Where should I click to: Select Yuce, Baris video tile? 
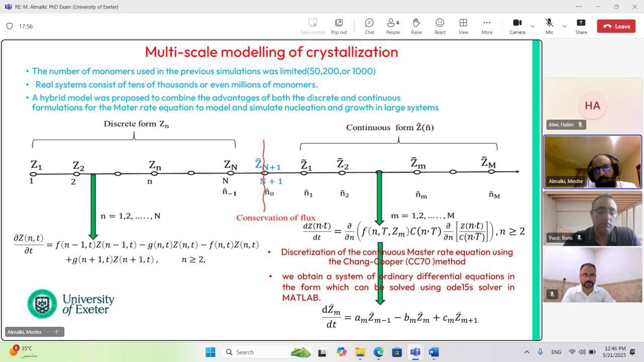(592, 218)
